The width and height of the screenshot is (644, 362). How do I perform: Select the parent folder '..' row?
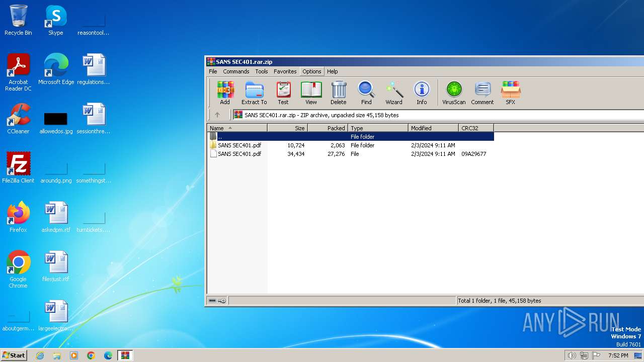click(351, 136)
